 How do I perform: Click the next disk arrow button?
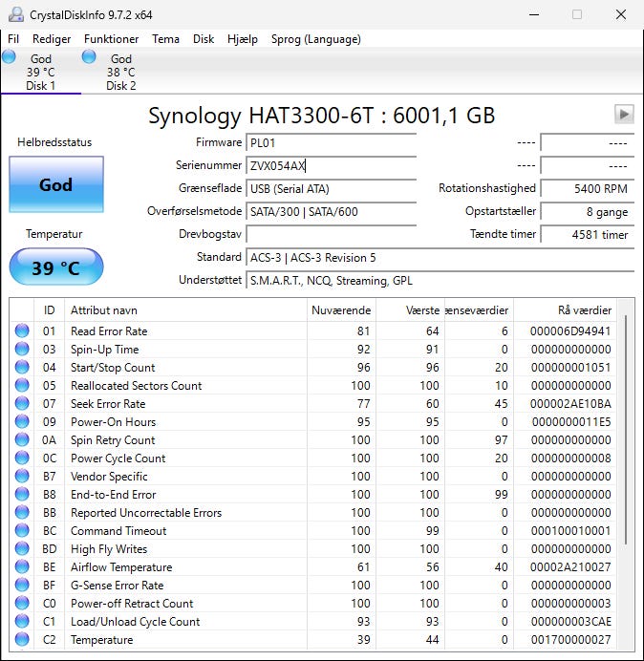point(624,115)
